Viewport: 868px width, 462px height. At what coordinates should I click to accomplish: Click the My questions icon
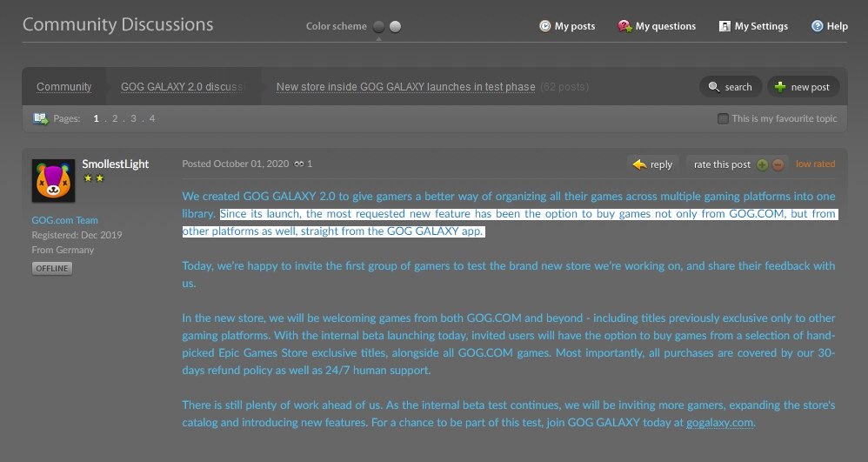click(x=625, y=26)
